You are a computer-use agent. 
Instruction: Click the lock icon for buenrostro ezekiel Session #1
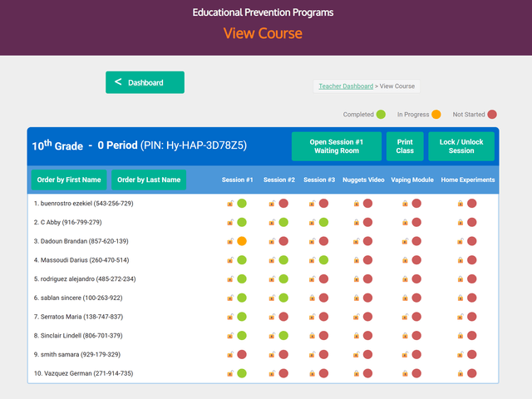click(x=230, y=203)
